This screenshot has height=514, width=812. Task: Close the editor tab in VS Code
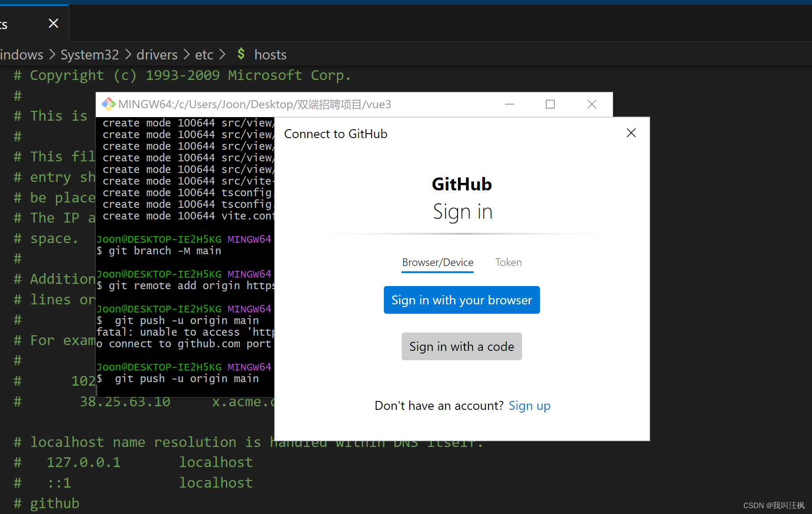53,23
